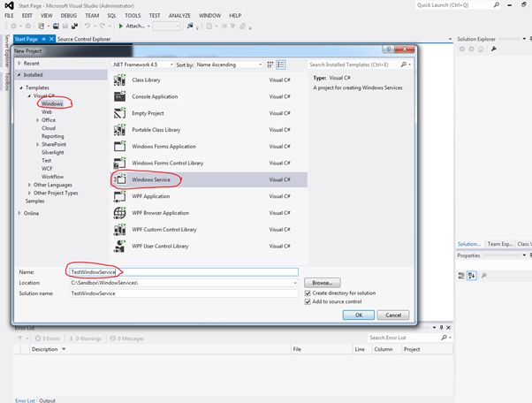Click the Save All toolbar icon
Screen dimensions: 532x403
[74, 26]
